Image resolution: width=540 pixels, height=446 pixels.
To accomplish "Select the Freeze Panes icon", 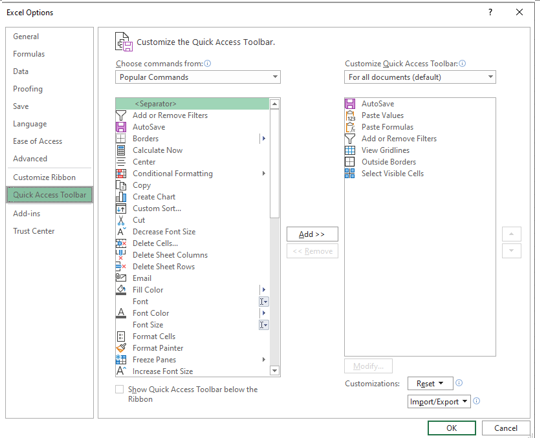I will coord(121,360).
